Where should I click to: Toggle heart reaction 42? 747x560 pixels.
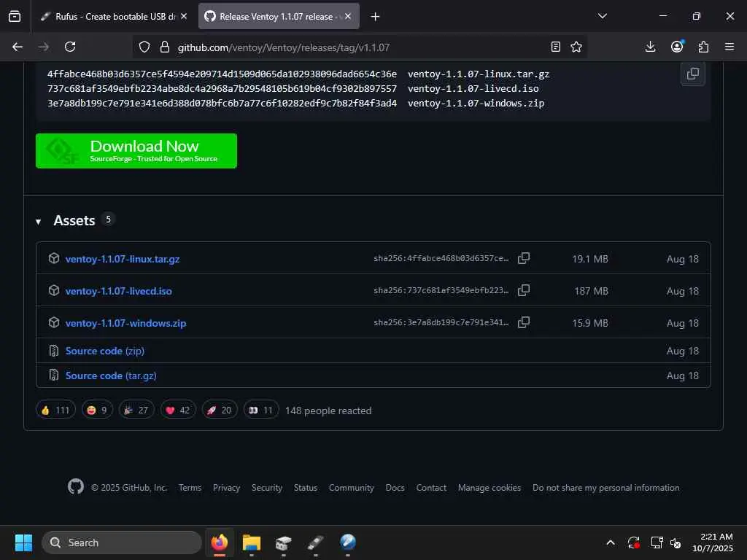(178, 410)
